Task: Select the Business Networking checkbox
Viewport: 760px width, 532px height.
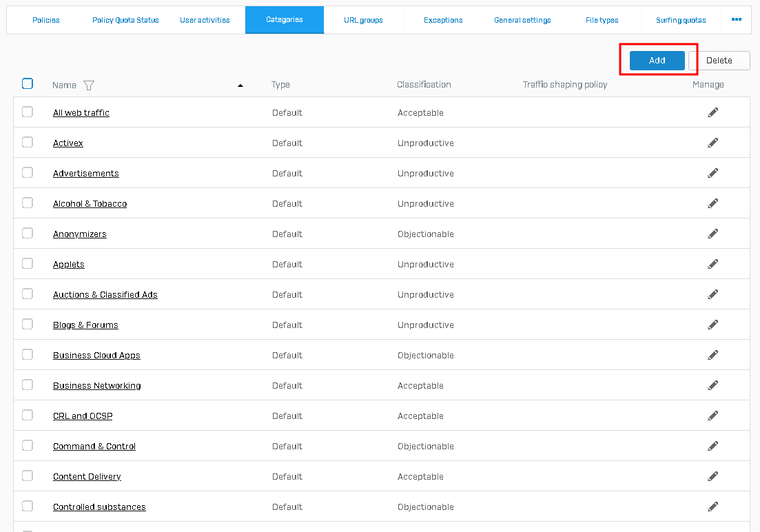Action: 28,386
